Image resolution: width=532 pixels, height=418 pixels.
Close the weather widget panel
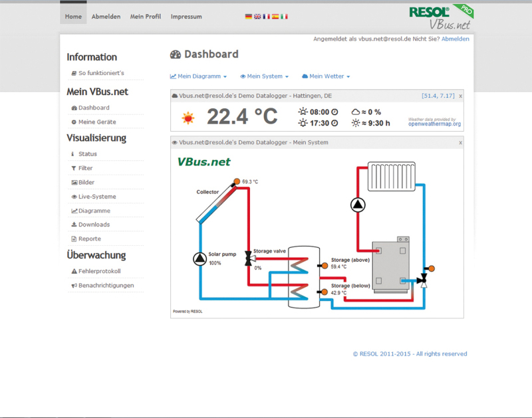[460, 96]
